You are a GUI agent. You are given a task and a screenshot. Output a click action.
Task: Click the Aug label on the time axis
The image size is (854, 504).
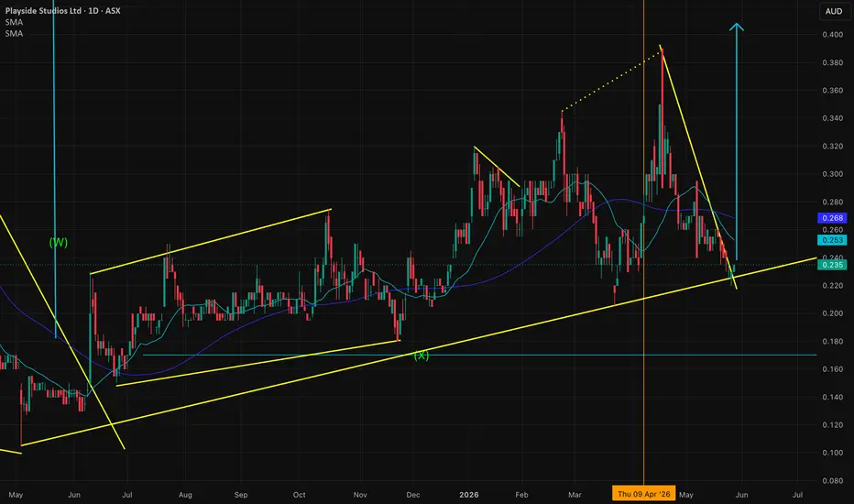click(x=185, y=495)
